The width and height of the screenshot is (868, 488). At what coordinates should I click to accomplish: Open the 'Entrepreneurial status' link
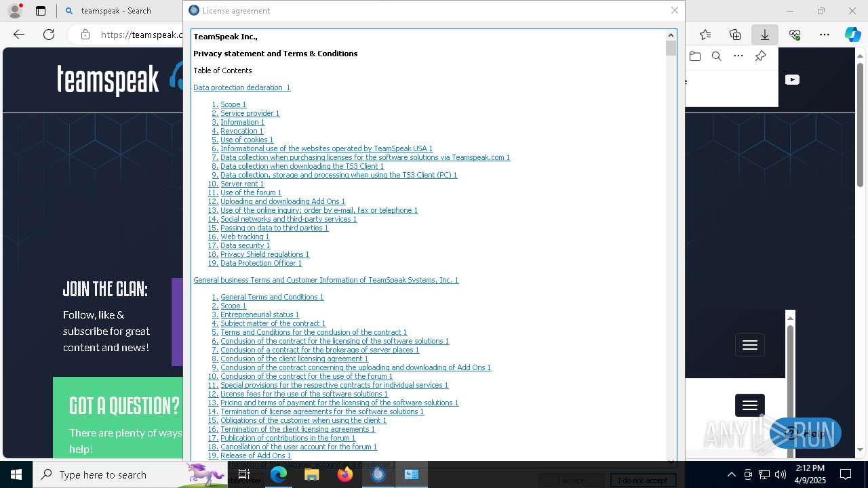[260, 314]
